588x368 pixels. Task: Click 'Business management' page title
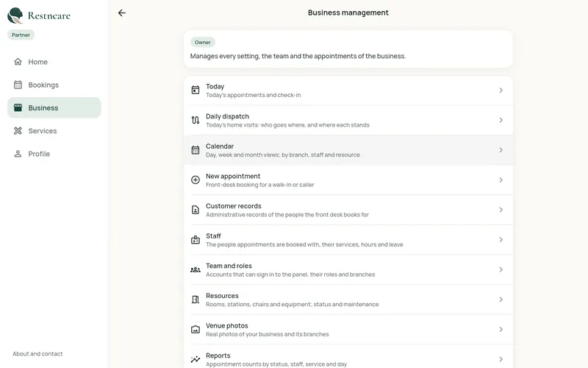pyautogui.click(x=348, y=13)
